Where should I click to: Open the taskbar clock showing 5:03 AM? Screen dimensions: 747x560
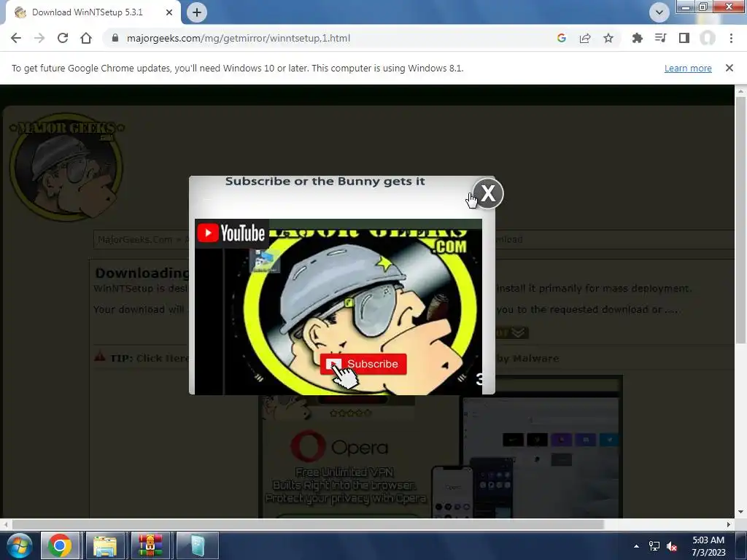tap(708, 546)
